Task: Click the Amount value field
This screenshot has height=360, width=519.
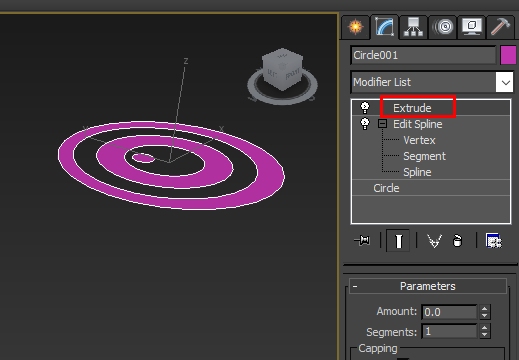Action: coord(449,312)
